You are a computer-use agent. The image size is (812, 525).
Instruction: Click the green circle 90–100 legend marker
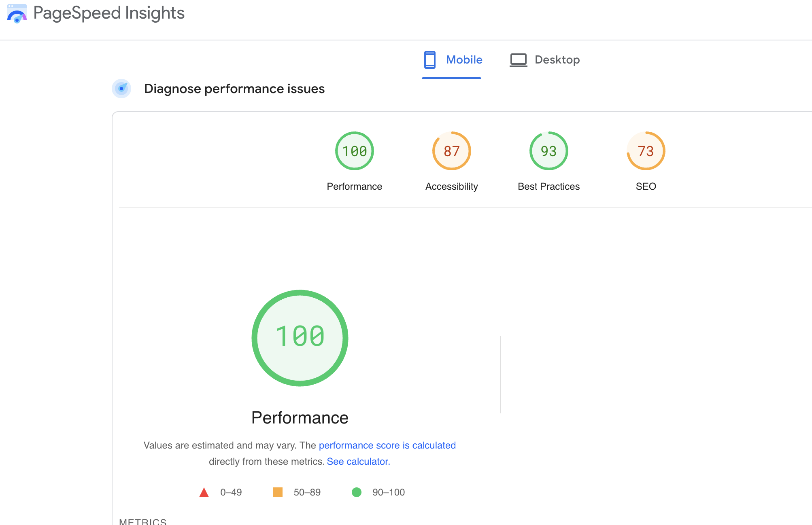pos(357,492)
